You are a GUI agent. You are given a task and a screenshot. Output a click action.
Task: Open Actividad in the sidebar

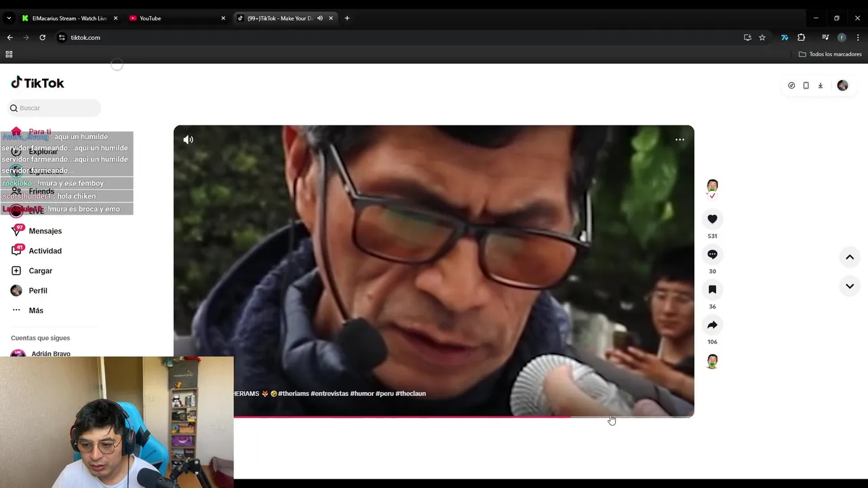tap(45, 251)
